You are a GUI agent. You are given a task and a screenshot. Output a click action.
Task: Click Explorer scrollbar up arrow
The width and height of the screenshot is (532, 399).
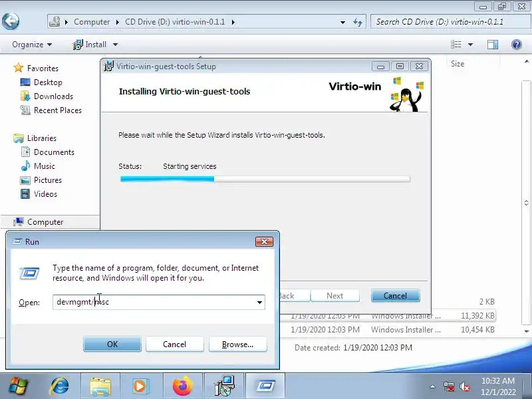coord(527,61)
